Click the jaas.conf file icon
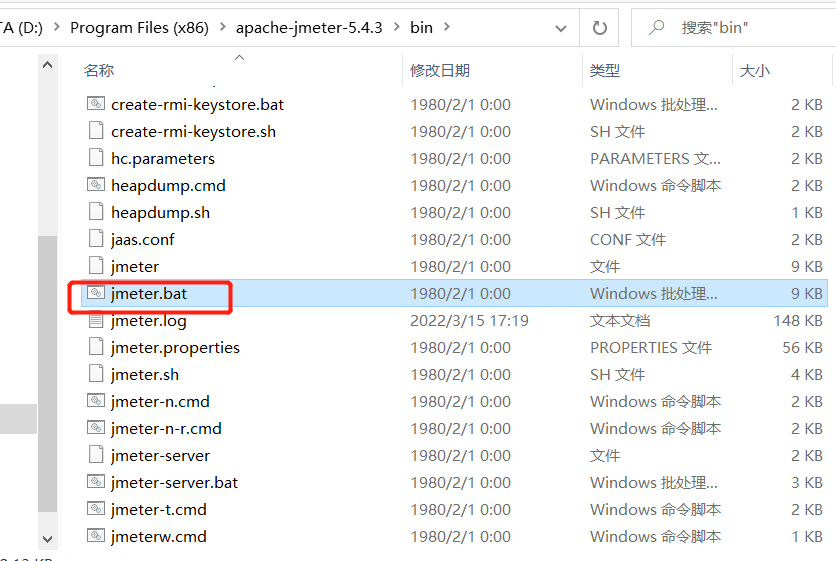 click(x=96, y=238)
